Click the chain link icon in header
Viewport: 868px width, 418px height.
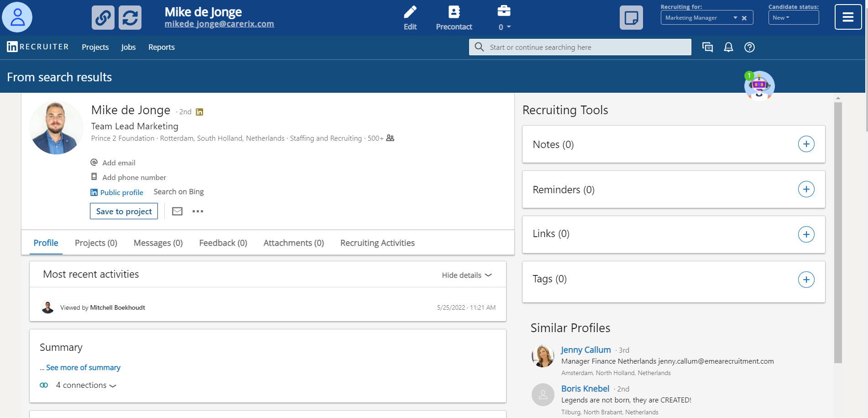103,18
